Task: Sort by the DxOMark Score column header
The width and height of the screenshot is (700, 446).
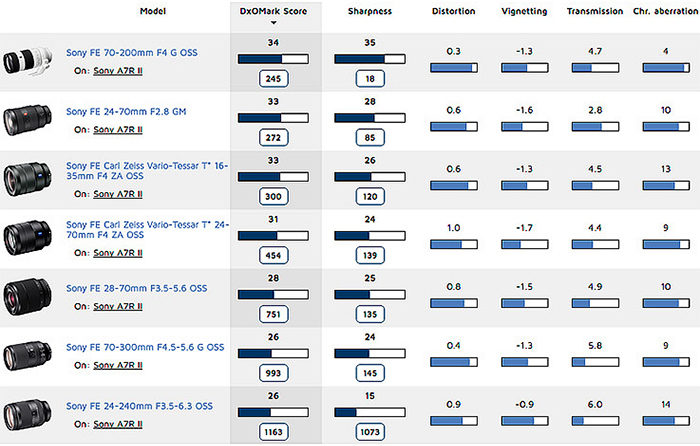Action: (273, 11)
